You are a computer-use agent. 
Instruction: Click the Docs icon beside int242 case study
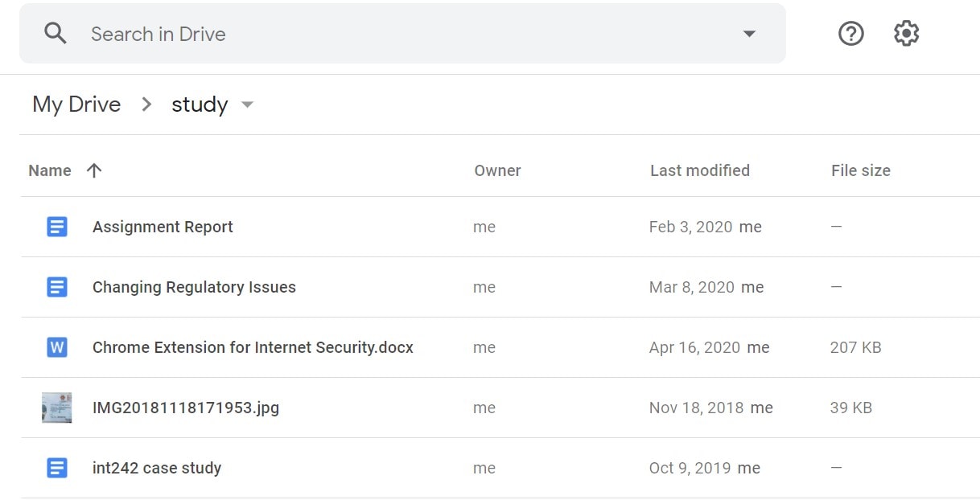(56, 468)
